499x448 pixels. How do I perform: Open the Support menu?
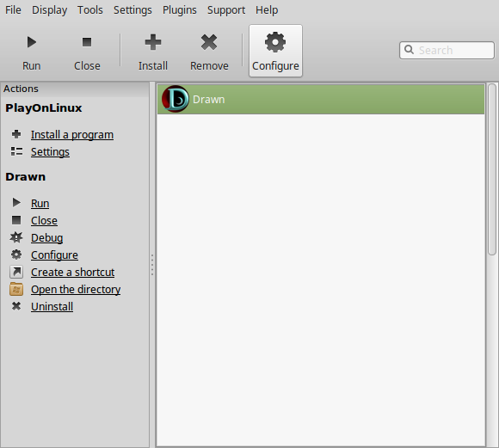coord(226,9)
